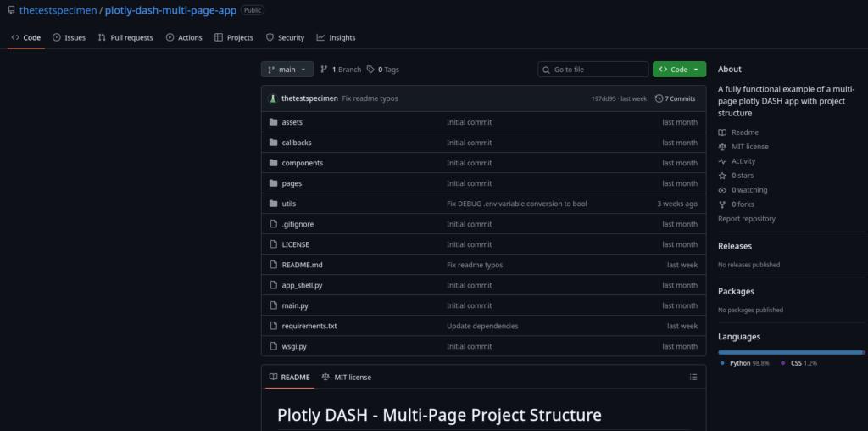Open the green Code dropdown button
The width and height of the screenshot is (868, 431).
[x=679, y=70]
